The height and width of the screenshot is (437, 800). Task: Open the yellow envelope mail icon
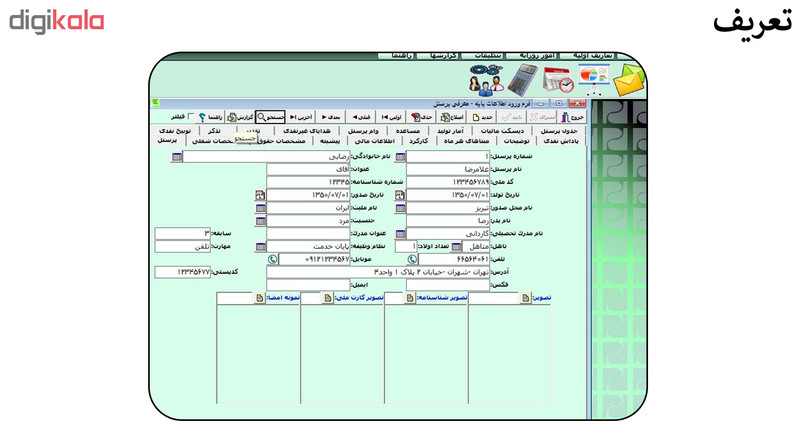(x=629, y=80)
